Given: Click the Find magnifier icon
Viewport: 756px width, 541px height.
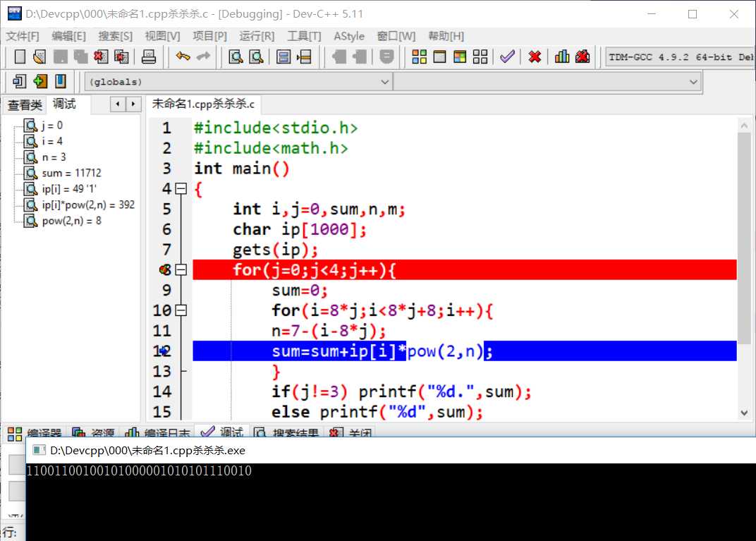Looking at the screenshot, I should pos(236,57).
